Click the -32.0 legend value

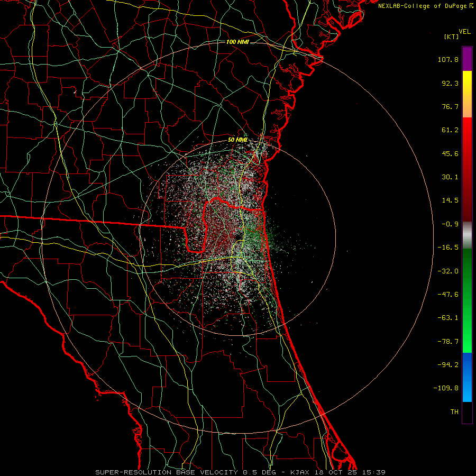[x=448, y=271]
